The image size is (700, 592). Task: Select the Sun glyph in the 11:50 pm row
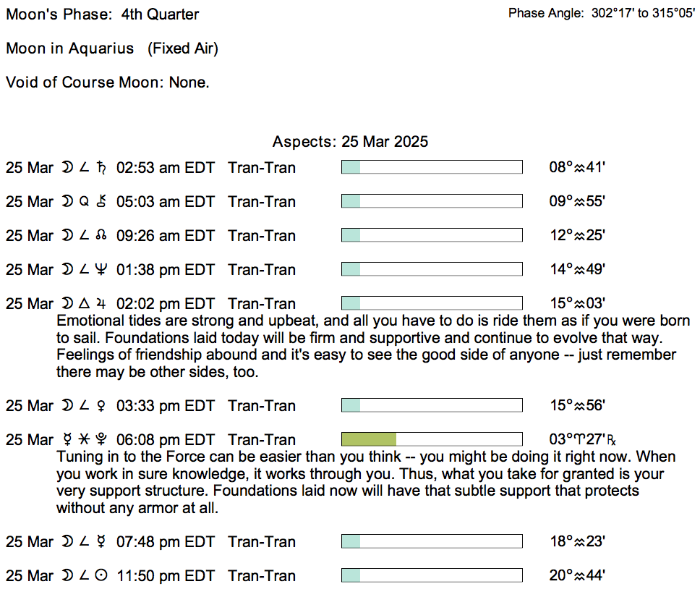[x=101, y=576]
